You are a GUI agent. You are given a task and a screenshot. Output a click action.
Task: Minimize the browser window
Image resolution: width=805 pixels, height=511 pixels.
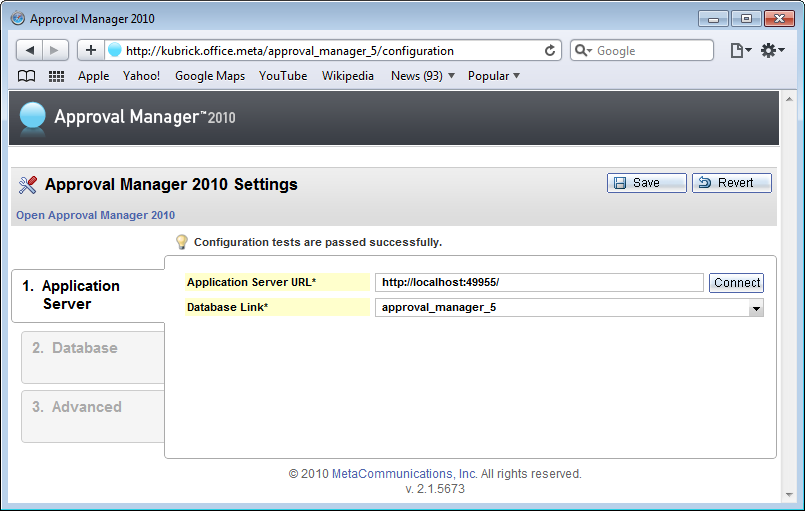[x=713, y=19]
